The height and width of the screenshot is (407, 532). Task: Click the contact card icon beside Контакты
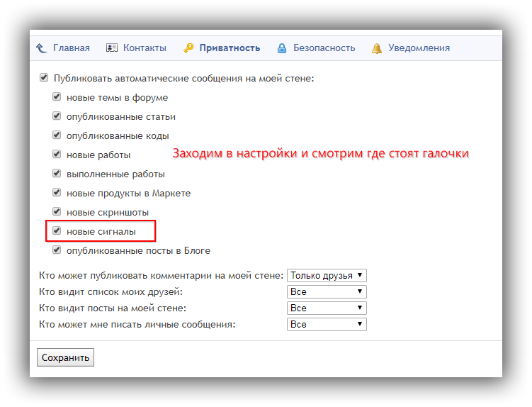point(112,48)
